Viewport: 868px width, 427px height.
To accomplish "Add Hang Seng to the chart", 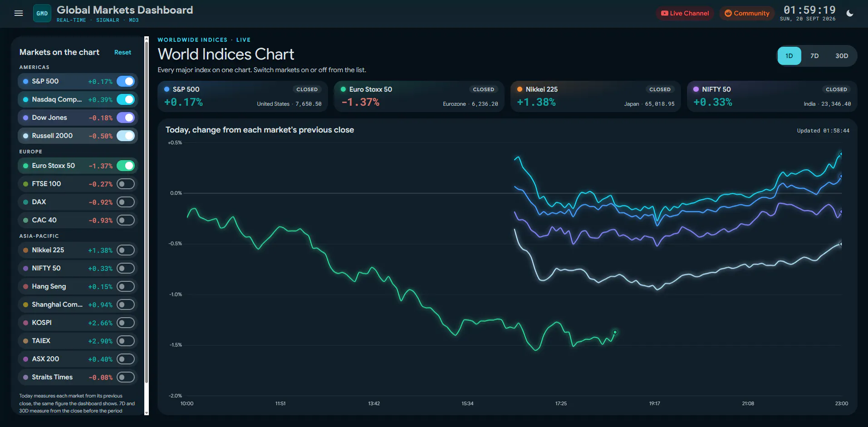I will point(126,286).
